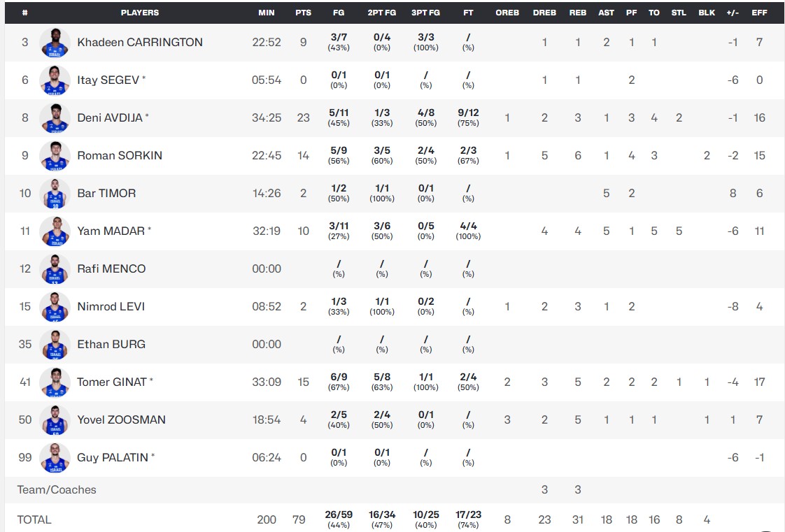Click Deni AVDIJA's avatar thumbnail
Screen dimensions: 785x532
coord(55,118)
